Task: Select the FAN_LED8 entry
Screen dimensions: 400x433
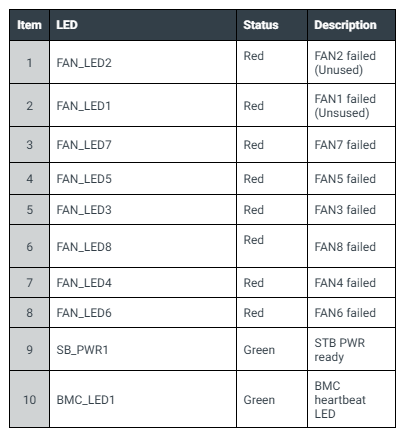Action: pyautogui.click(x=143, y=247)
